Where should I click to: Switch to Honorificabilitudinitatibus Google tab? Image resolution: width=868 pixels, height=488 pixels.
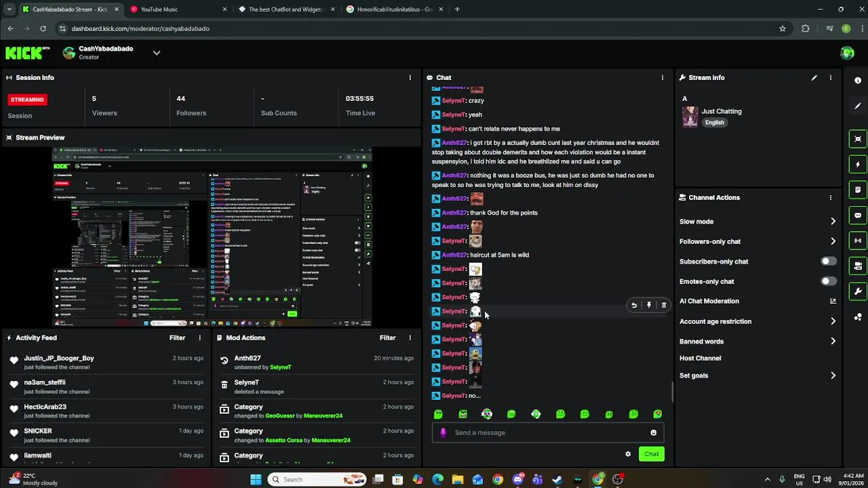395,9
